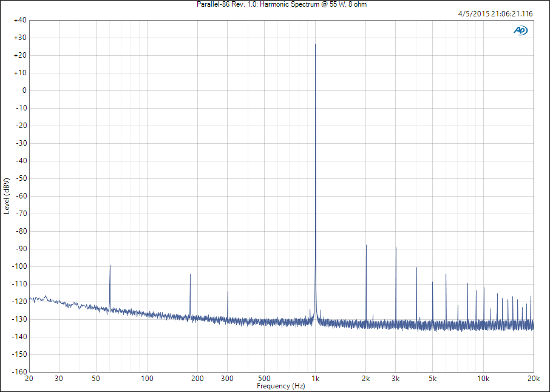This screenshot has height=392, width=550.
Task: Click the '200' frequency tick label
Action: click(197, 379)
